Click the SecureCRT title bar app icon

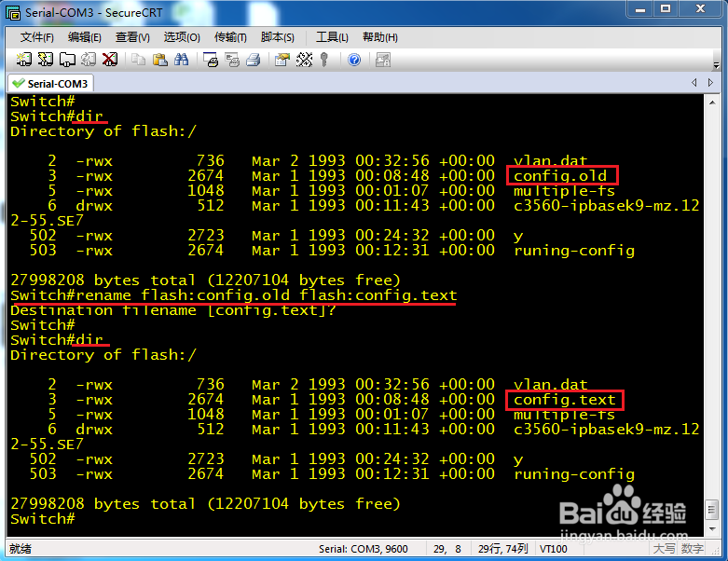[13, 12]
